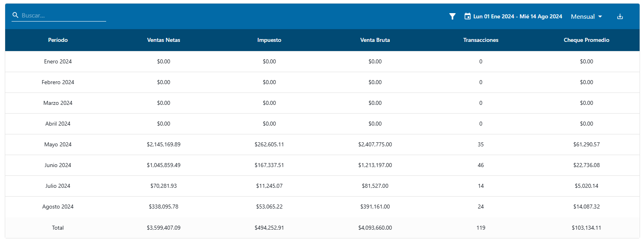Click the Agosto 2024 period cell
Screen dimensions: 644x246
58,207
